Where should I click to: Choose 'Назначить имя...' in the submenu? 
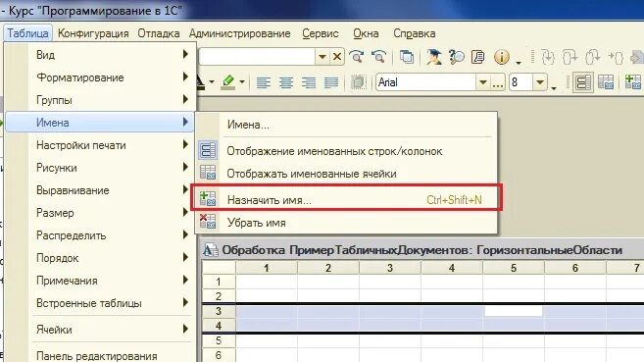[346, 200]
